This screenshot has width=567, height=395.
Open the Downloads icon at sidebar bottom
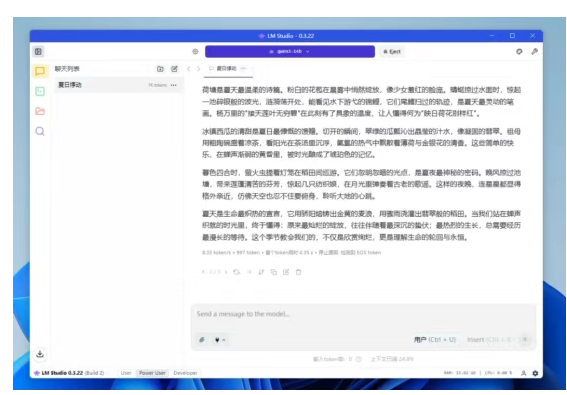(40, 354)
